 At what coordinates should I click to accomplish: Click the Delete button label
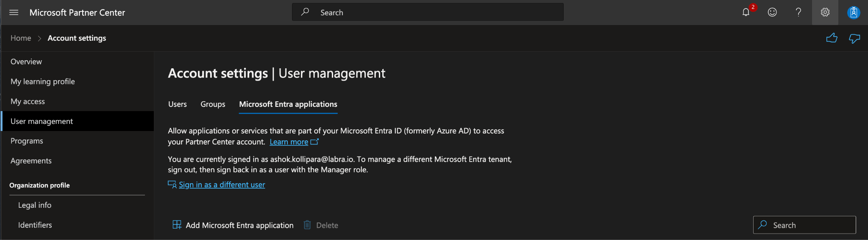[x=327, y=225]
